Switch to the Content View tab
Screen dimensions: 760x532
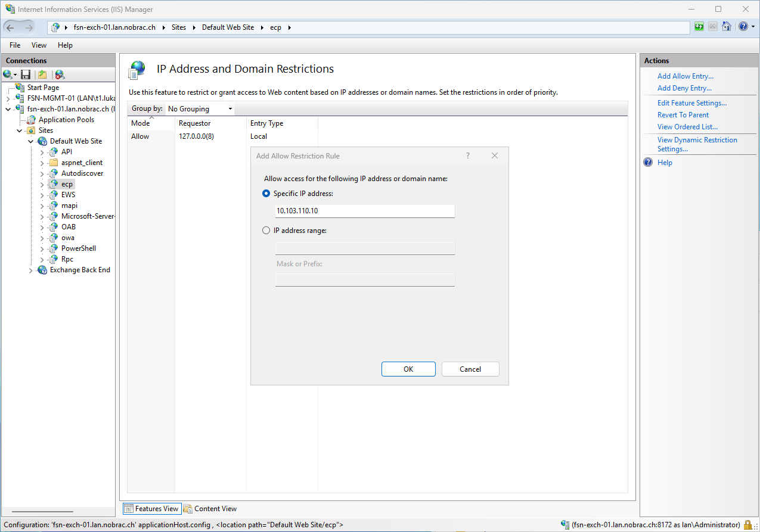tap(210, 509)
